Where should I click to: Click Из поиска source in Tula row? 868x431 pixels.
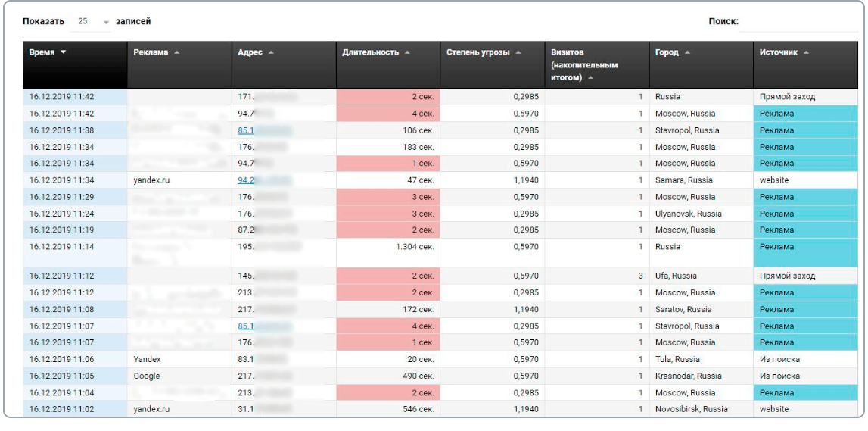779,360
